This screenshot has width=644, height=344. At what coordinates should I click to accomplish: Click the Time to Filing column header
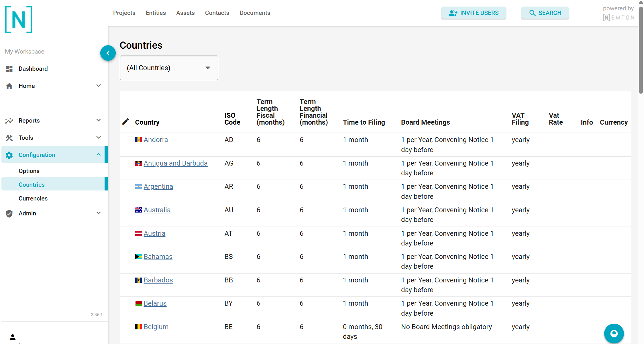364,122
